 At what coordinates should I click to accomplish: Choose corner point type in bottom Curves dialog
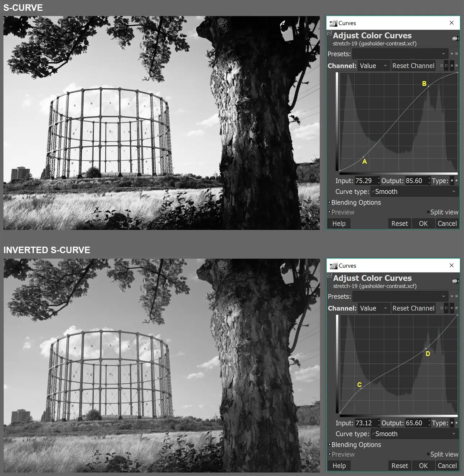click(456, 423)
